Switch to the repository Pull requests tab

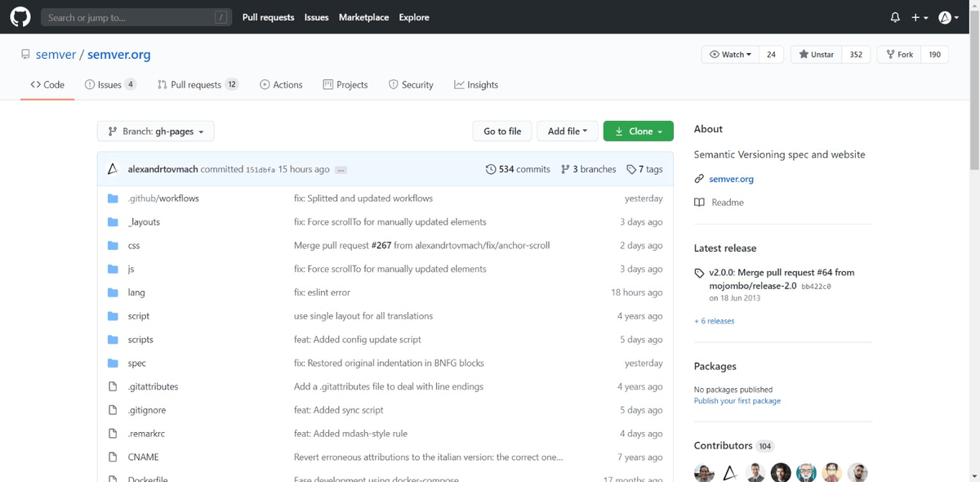[198, 85]
